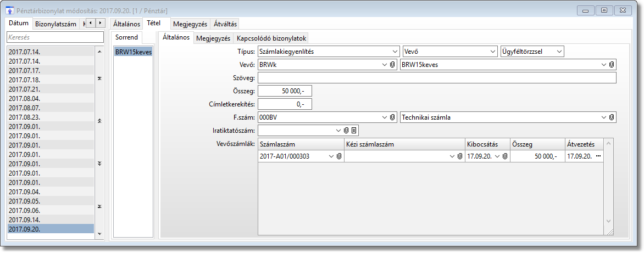The image size is (644, 253).
Task: Click the paperclip icon next to invoice 2017-A01/000303
Action: pyautogui.click(x=339, y=156)
